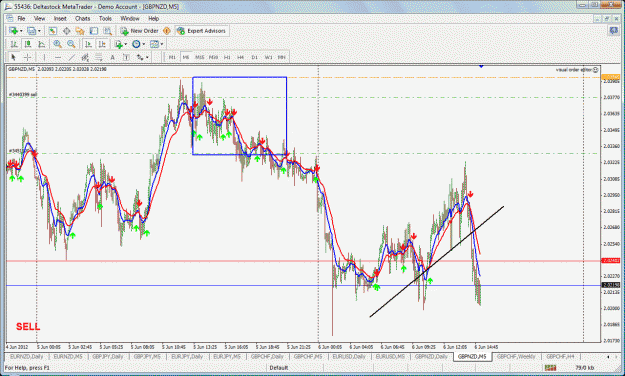Show the Market Watch window
The height and width of the screenshot is (376, 625).
coord(53,31)
